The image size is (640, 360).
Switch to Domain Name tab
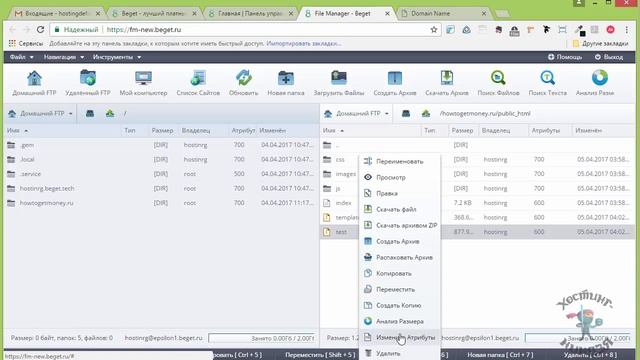click(x=443, y=13)
